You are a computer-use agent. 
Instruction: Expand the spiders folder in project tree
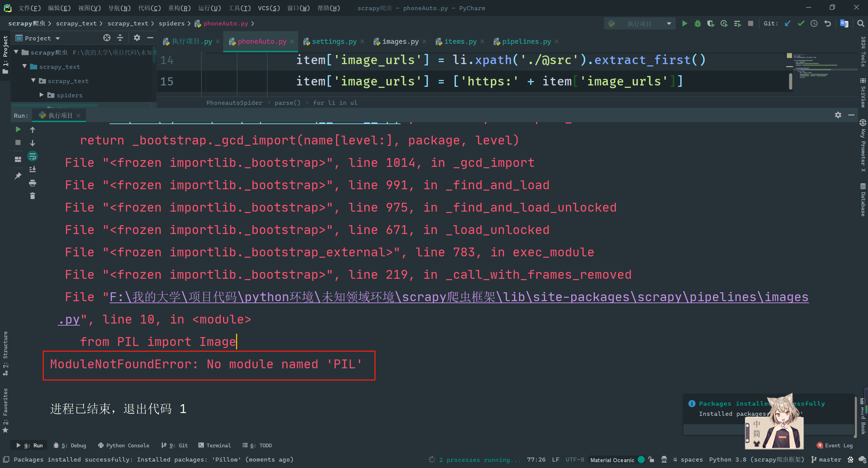[x=41, y=95]
